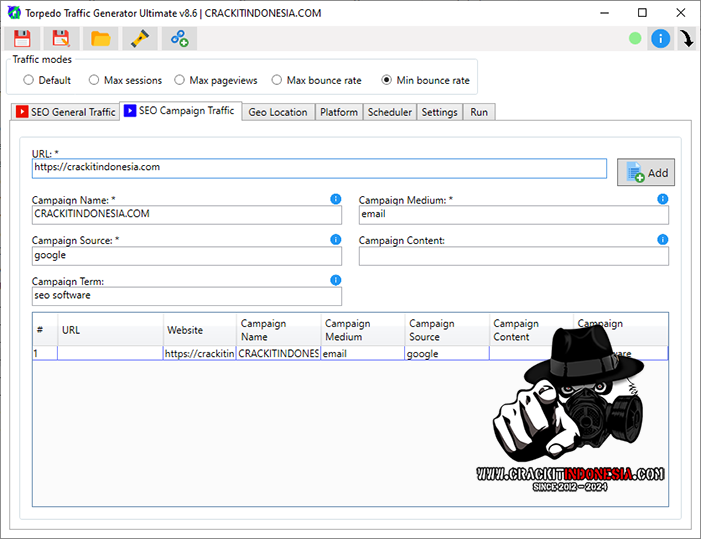This screenshot has width=701, height=539.
Task: Click the black curved arrow icon
Action: tap(687, 39)
